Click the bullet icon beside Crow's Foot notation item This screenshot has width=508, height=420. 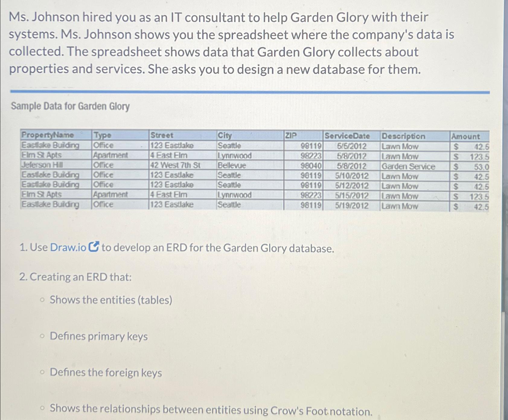click(x=43, y=408)
